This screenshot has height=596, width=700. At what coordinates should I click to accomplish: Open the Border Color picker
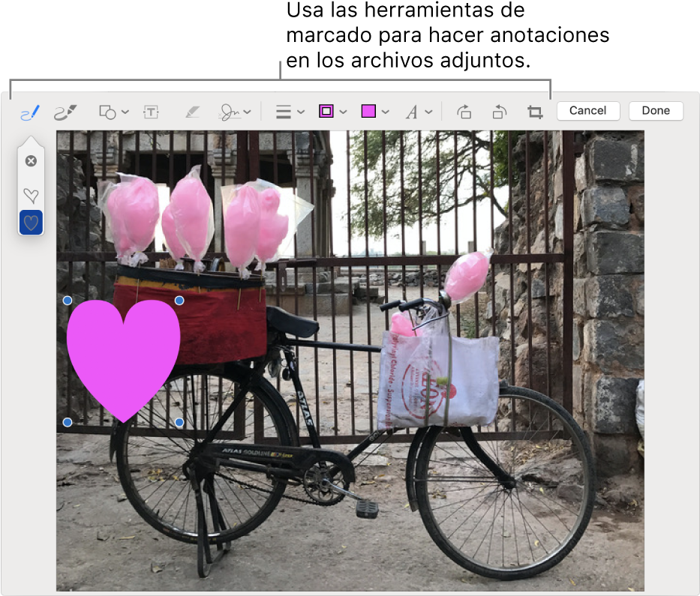click(332, 112)
